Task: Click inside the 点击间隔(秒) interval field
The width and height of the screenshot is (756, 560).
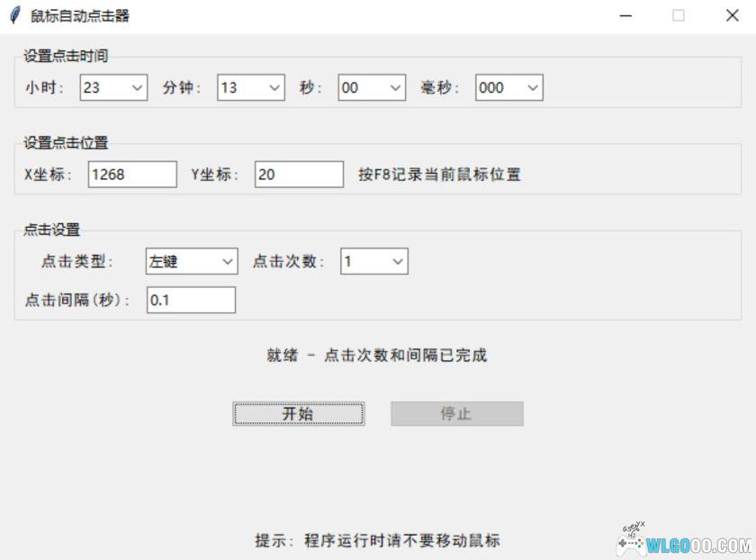Action: click(191, 300)
